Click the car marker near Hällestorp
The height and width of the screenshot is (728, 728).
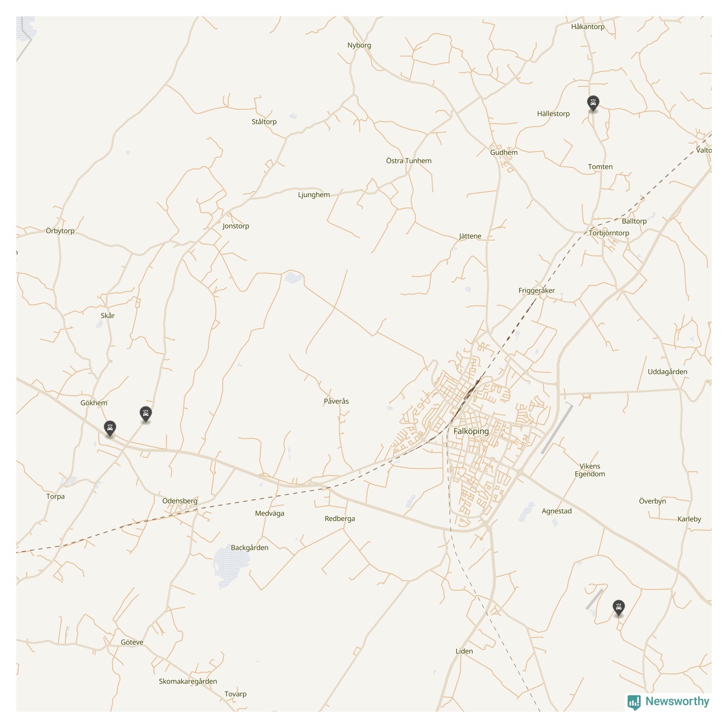(x=593, y=103)
